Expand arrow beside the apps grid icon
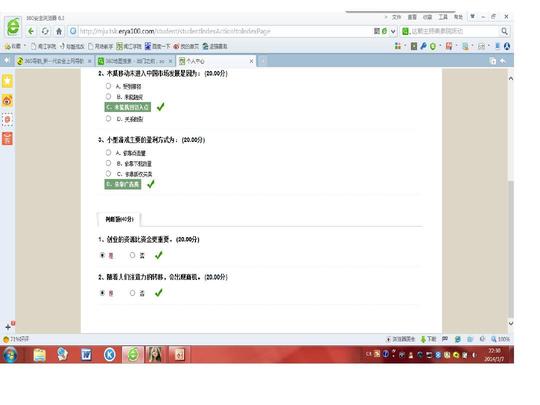This screenshot has height=405, width=540. coord(405,46)
